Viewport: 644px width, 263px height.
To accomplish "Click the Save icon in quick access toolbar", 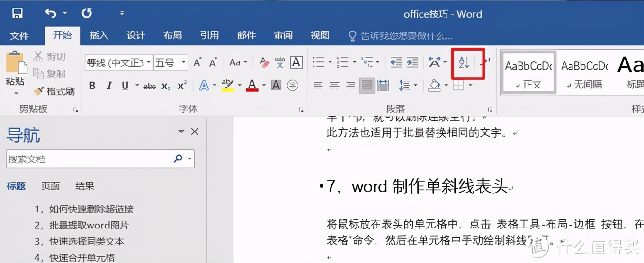I will click(18, 13).
